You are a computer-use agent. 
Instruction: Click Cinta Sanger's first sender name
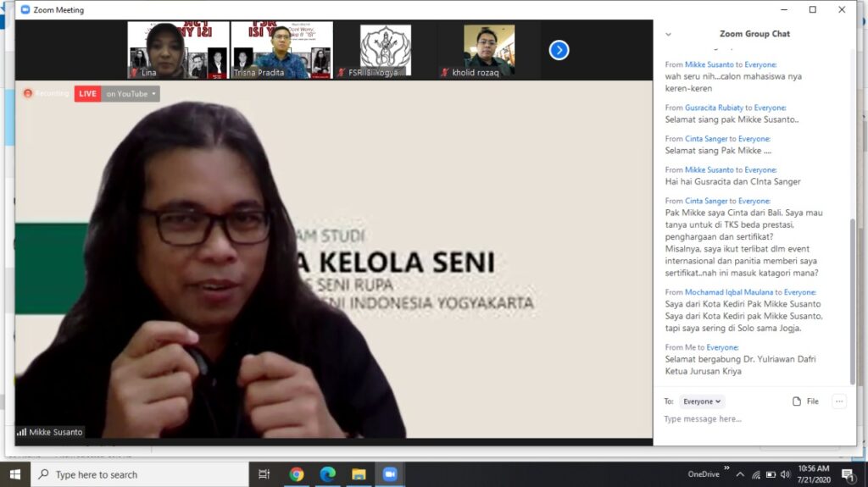click(706, 139)
